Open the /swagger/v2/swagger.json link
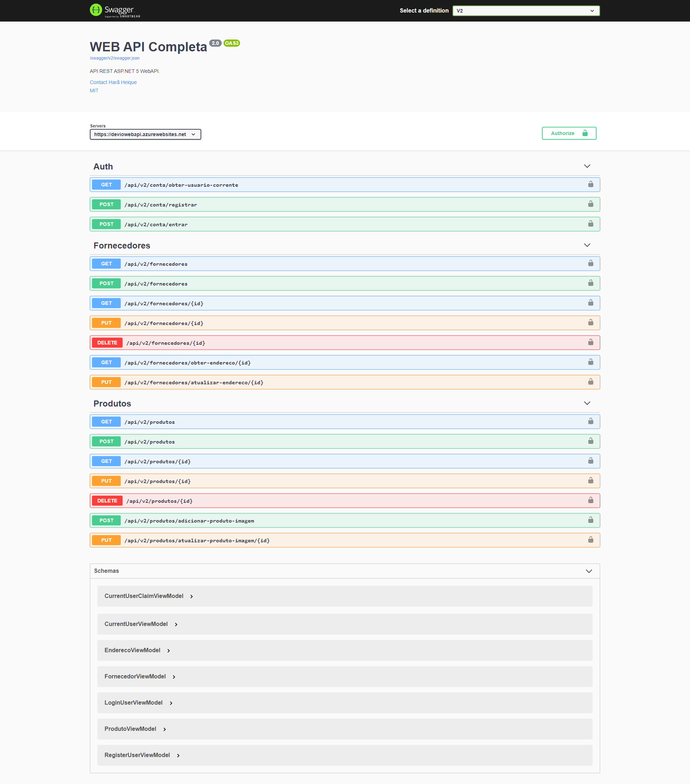The image size is (690, 784). click(114, 58)
